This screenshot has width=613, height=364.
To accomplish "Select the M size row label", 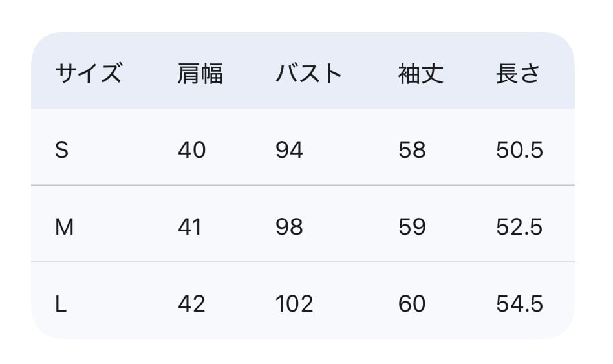I will click(65, 227).
